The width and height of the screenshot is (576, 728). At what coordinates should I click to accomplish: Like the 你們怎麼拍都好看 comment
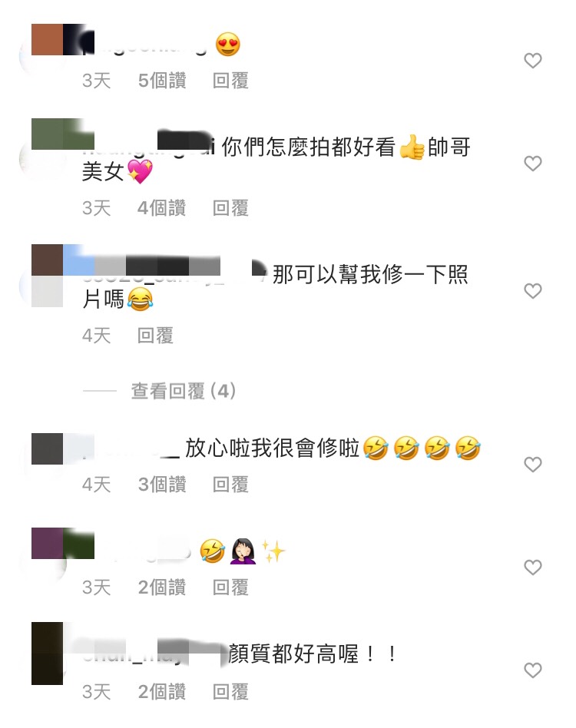[533, 164]
